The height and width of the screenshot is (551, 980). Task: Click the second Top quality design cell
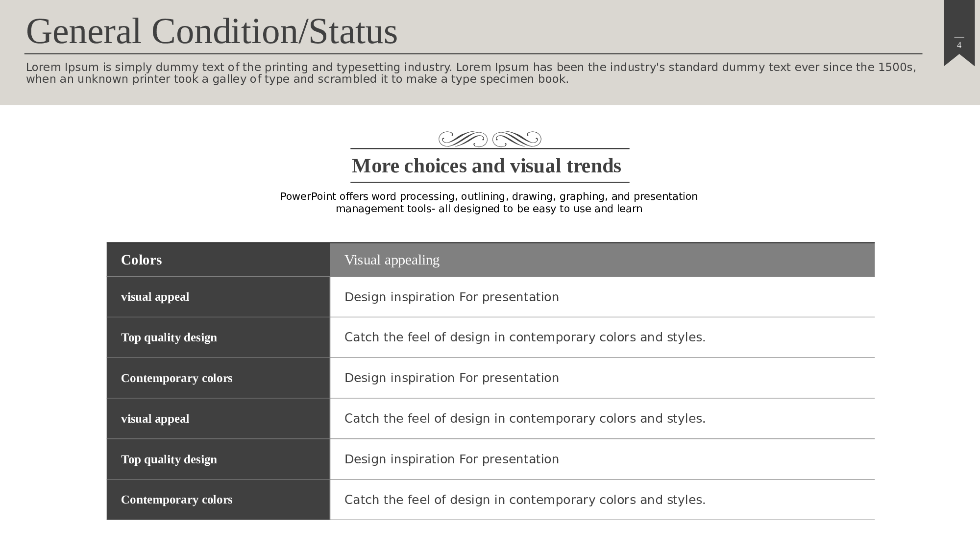218,459
